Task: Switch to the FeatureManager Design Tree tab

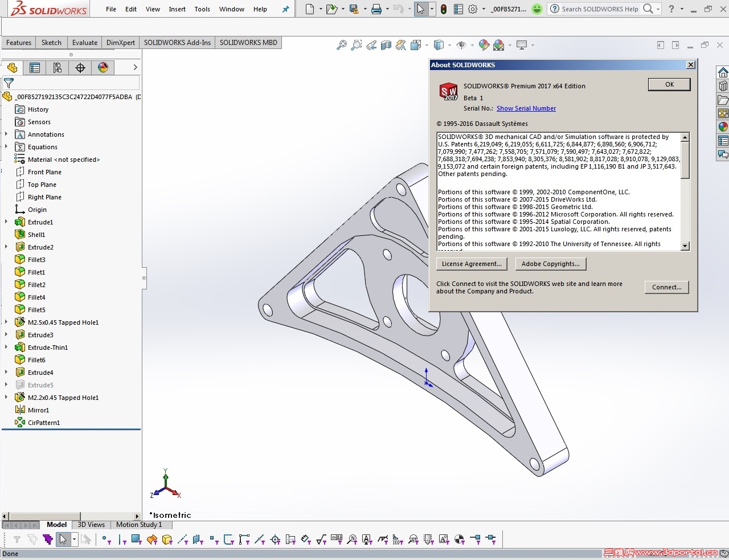Action: (12, 68)
